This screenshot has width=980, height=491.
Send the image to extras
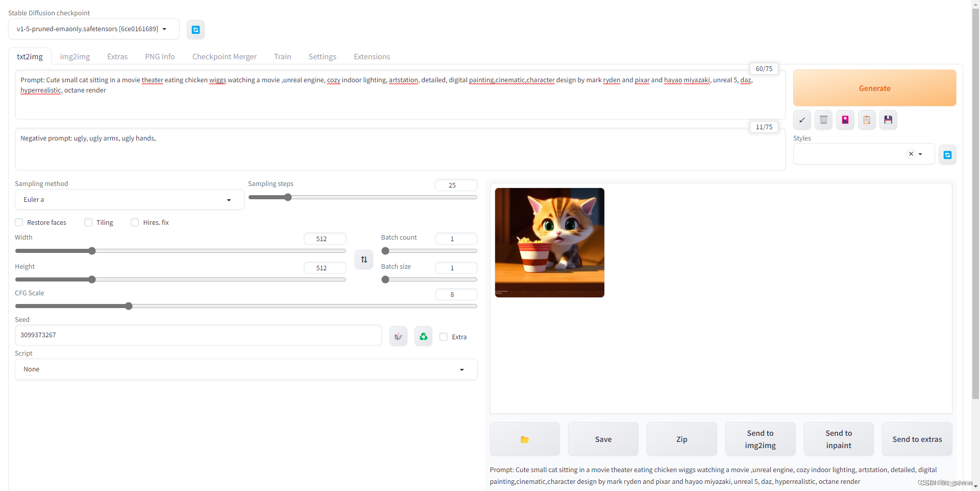917,439
